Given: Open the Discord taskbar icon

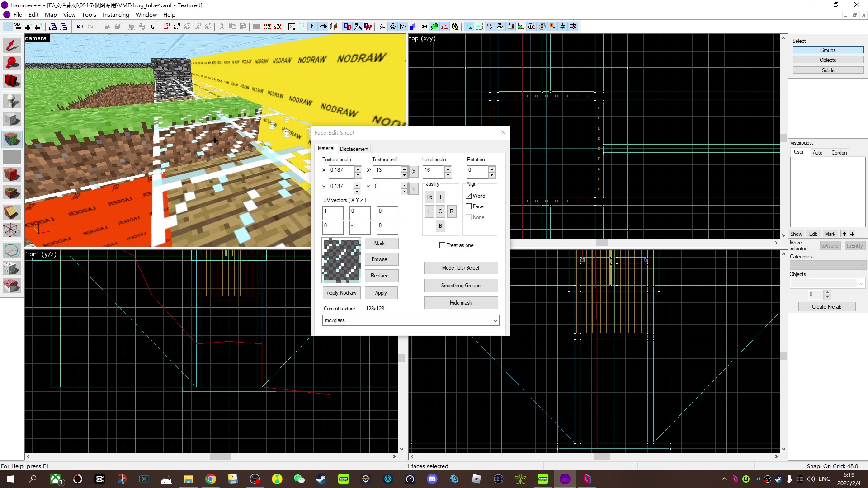Looking at the screenshot, I should coord(432,479).
